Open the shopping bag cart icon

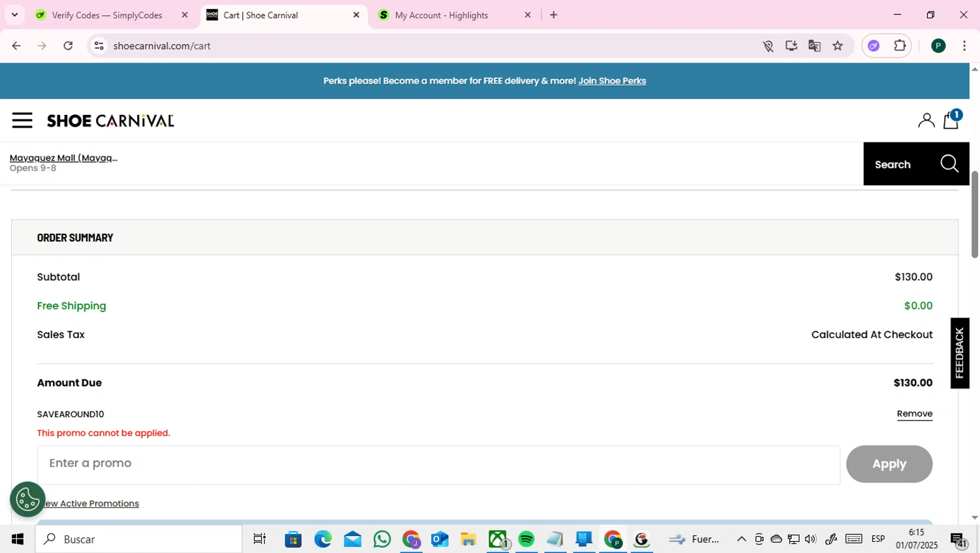(951, 119)
